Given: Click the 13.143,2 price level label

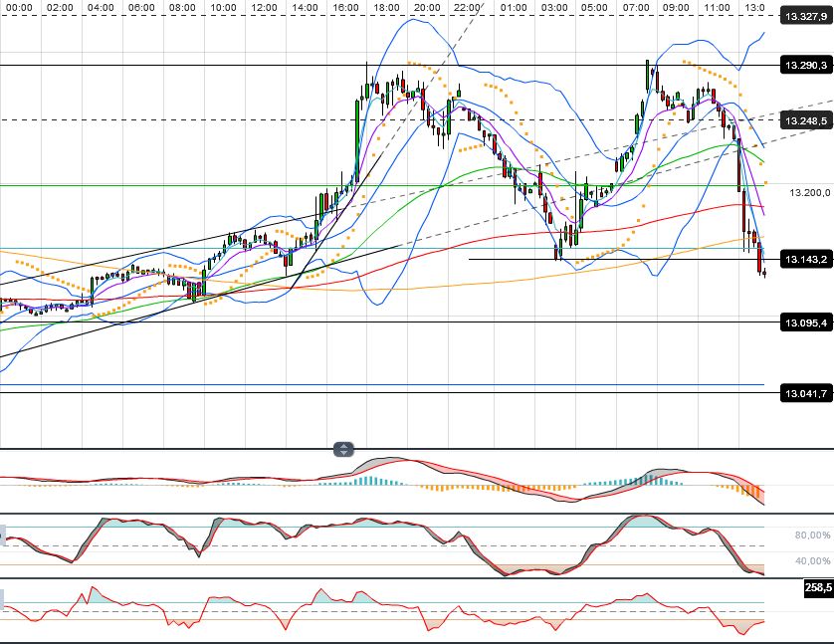Looking at the screenshot, I should pos(805,260).
